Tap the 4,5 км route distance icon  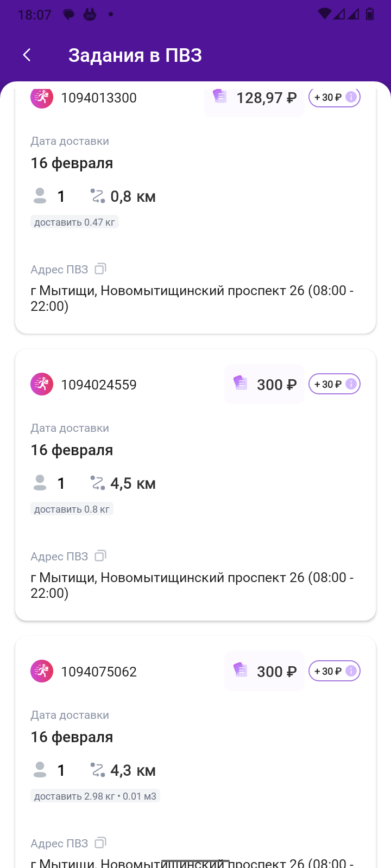click(x=98, y=483)
